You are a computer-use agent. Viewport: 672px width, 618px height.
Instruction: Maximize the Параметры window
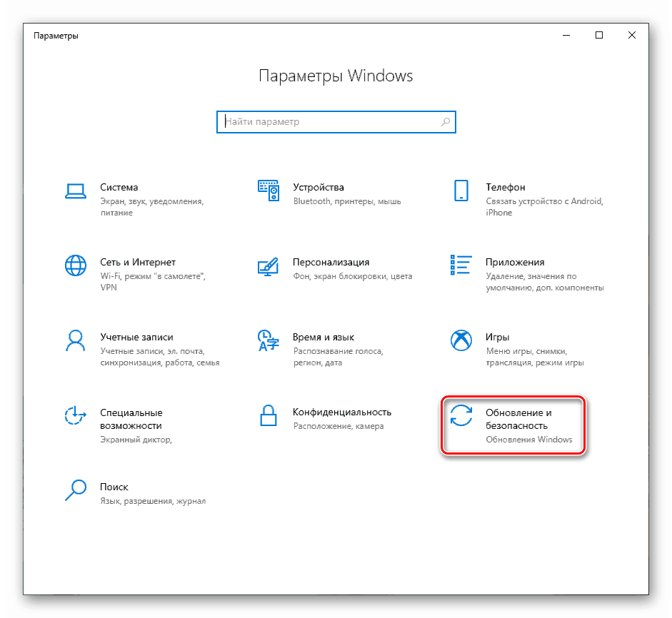(599, 35)
